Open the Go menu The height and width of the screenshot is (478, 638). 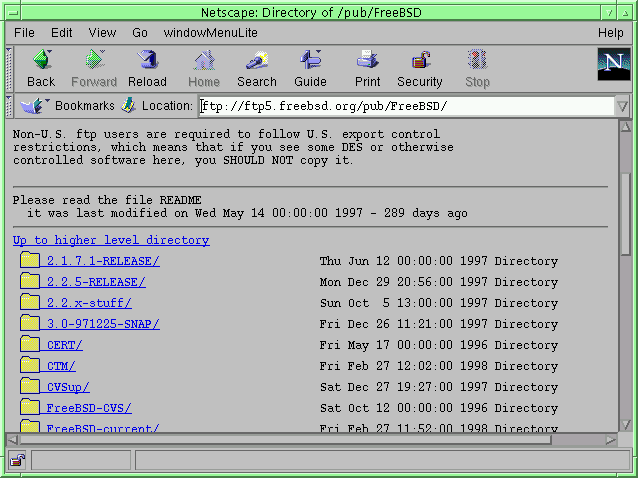pos(140,33)
